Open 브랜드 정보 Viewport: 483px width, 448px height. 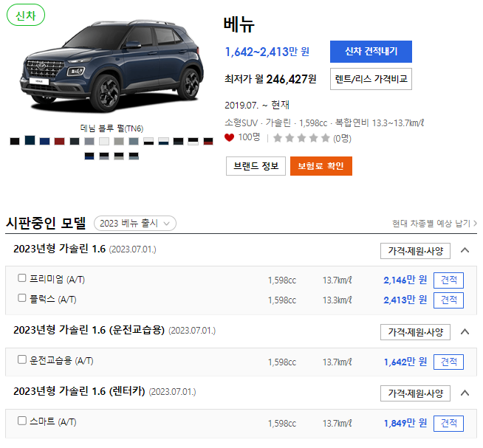coord(256,166)
